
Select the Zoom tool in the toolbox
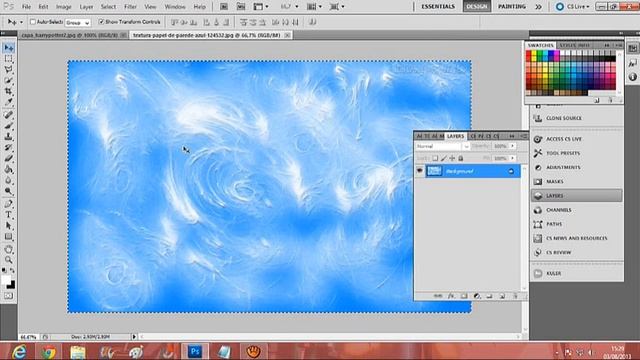(x=9, y=260)
